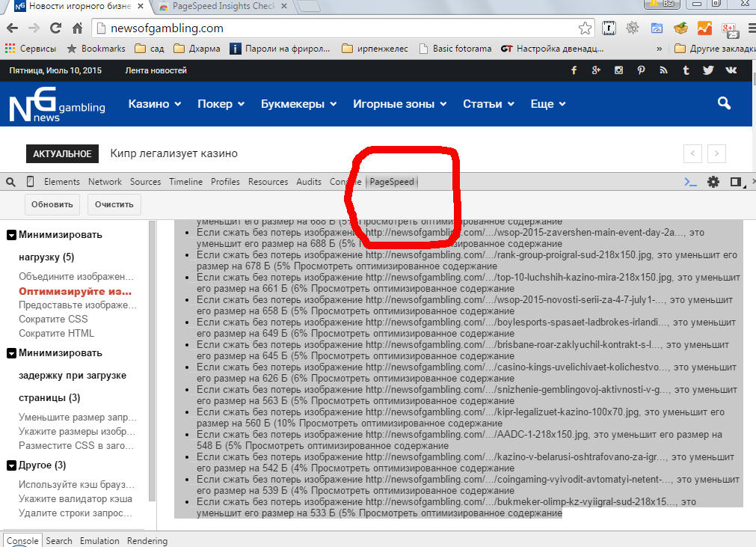
Task: Open the Twitter icon in top bar
Action: coord(707,70)
